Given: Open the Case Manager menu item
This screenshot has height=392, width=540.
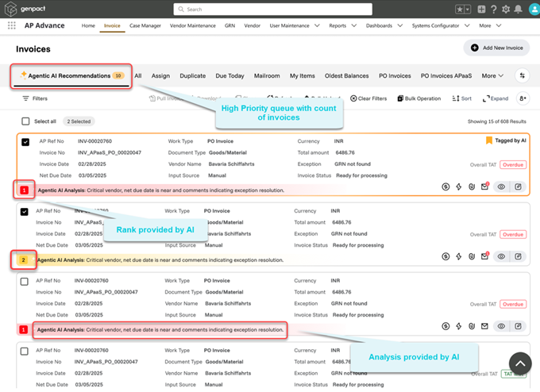Looking at the screenshot, I should 145,26.
